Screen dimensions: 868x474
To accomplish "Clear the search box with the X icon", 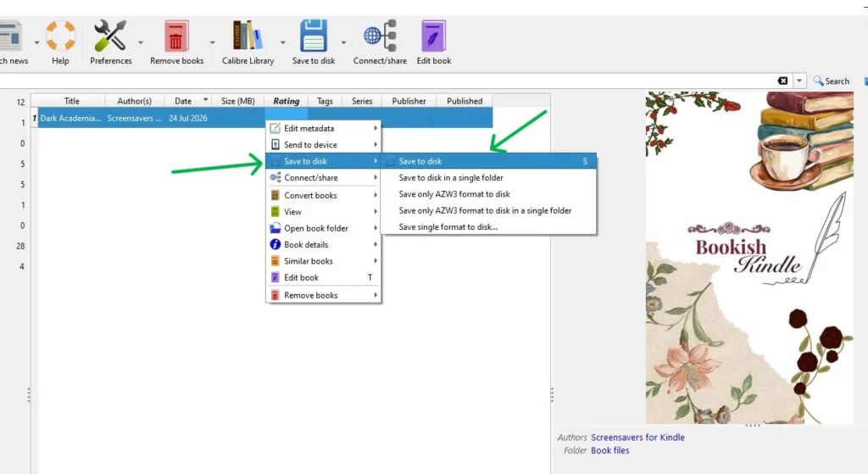I will [782, 81].
